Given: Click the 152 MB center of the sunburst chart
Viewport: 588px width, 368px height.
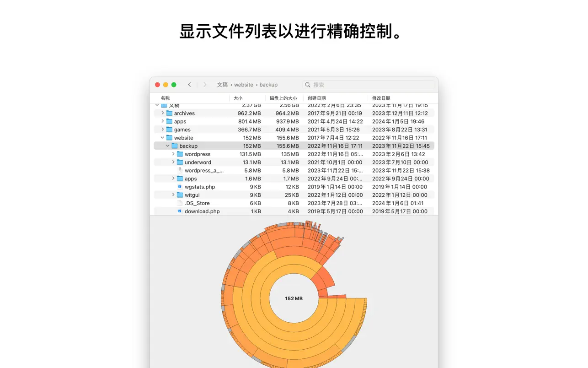Looking at the screenshot, I should [294, 298].
